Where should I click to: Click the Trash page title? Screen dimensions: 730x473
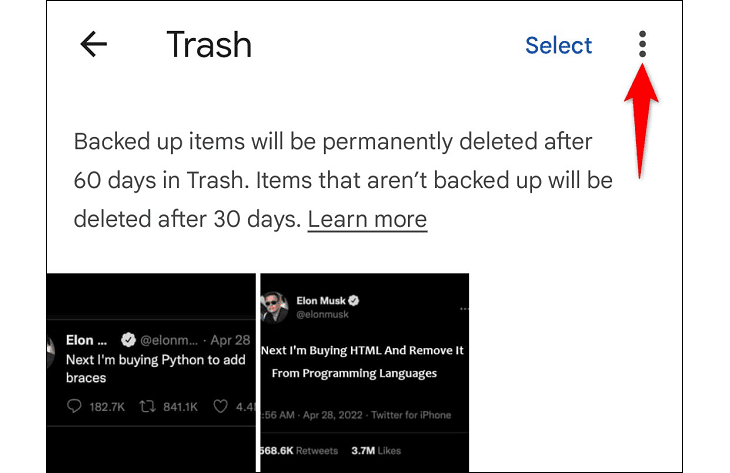pyautogui.click(x=209, y=45)
